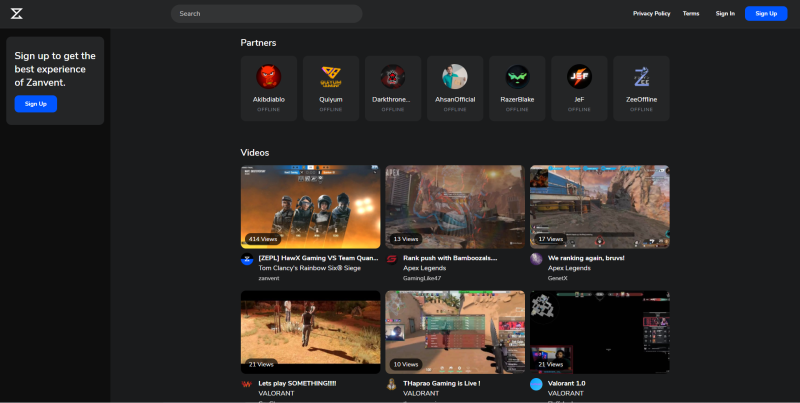Click the Partners section heading

(258, 43)
